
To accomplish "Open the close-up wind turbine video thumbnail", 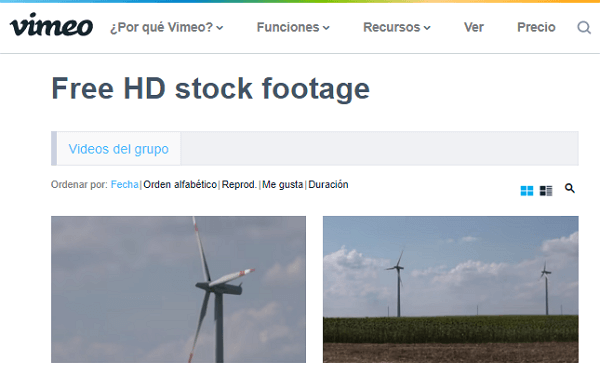I will [x=178, y=289].
